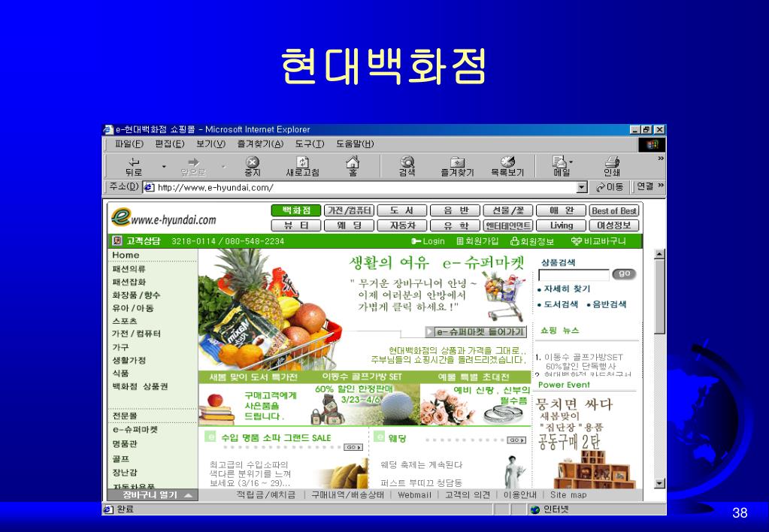769x532 pixels.
Task: Open the back button history dropdown arrow
Action: point(164,167)
